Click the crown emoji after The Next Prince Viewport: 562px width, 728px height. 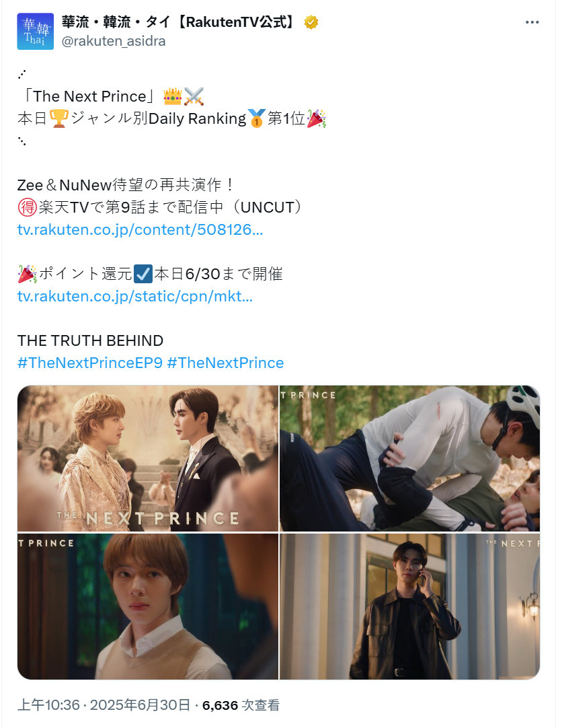[173, 96]
